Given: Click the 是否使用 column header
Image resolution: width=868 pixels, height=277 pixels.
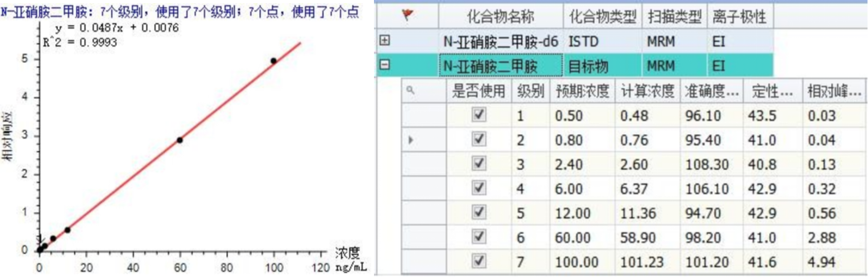Looking at the screenshot, I should pyautogui.click(x=479, y=91).
